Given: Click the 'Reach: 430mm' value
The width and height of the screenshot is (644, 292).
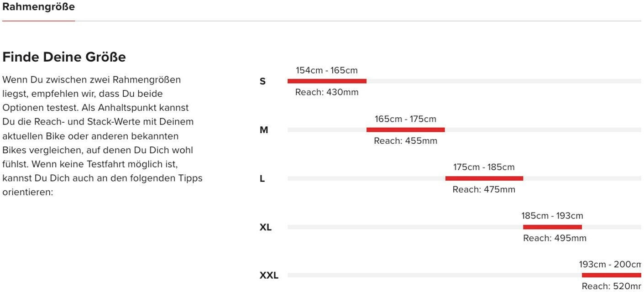Looking at the screenshot, I should click(x=327, y=92).
